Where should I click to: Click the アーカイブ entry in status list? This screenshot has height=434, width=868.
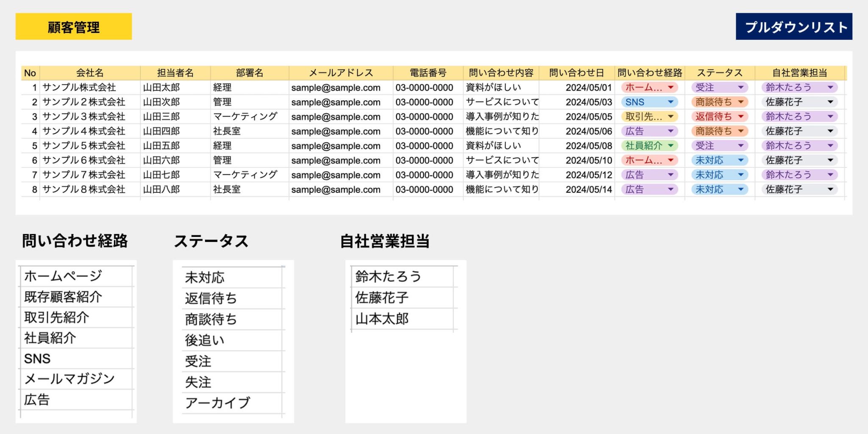coord(232,403)
